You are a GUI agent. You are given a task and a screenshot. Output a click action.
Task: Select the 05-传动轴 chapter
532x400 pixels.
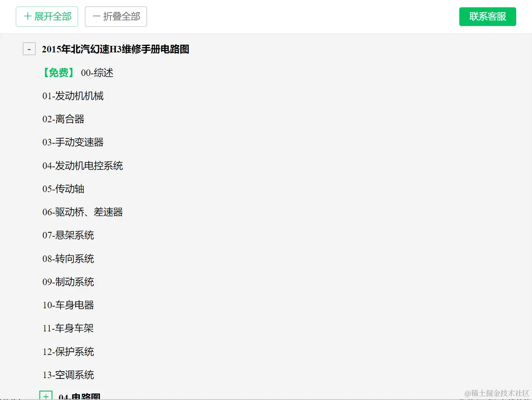[63, 189]
